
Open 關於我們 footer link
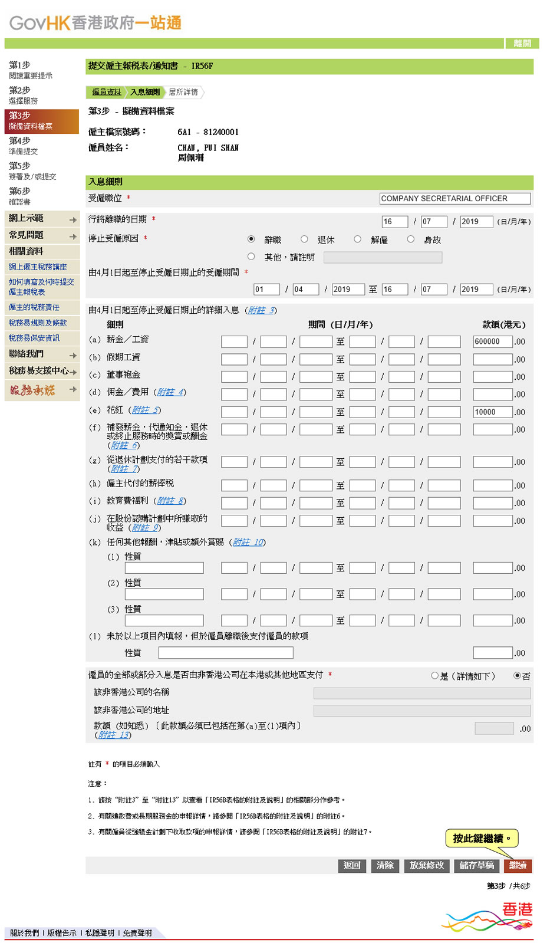point(24,933)
